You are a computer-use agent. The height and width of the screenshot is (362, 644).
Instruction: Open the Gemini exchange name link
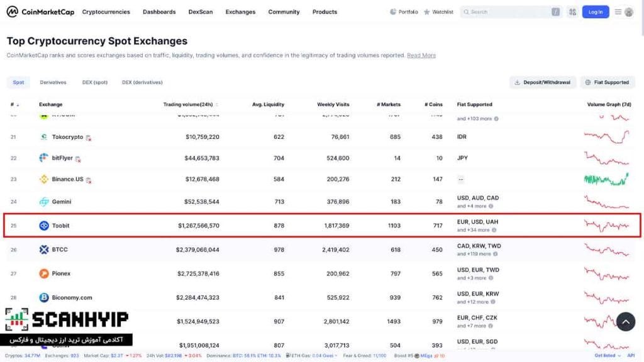(x=61, y=202)
